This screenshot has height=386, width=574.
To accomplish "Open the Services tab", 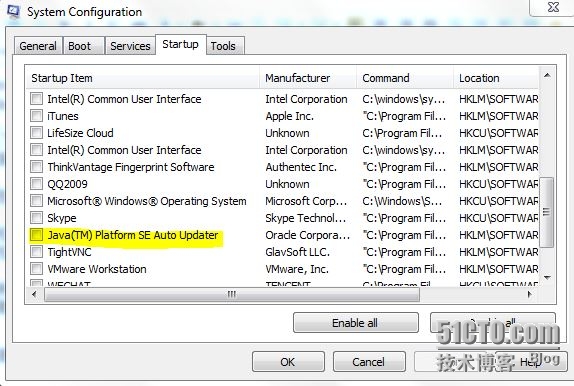I will click(130, 46).
